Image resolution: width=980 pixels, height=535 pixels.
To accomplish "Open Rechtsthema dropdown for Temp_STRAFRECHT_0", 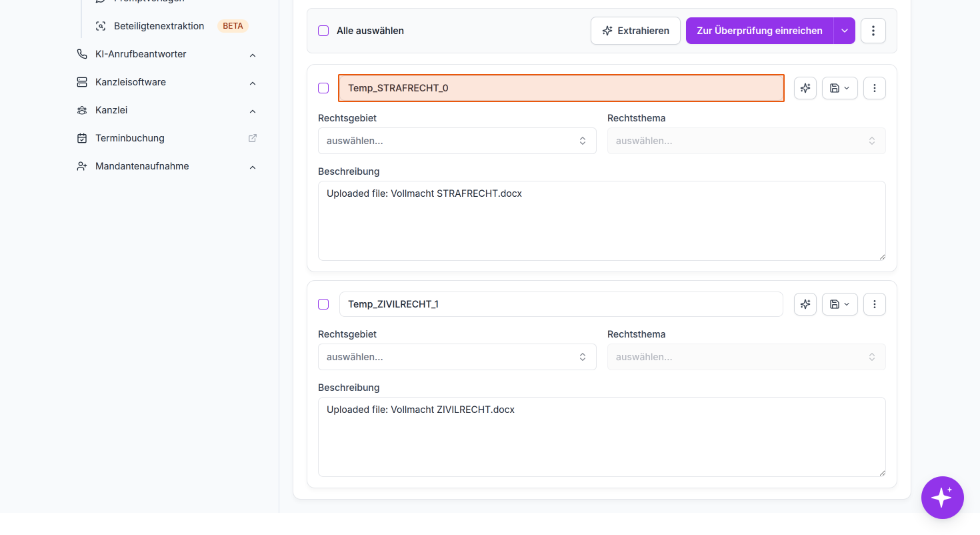I will click(x=747, y=141).
